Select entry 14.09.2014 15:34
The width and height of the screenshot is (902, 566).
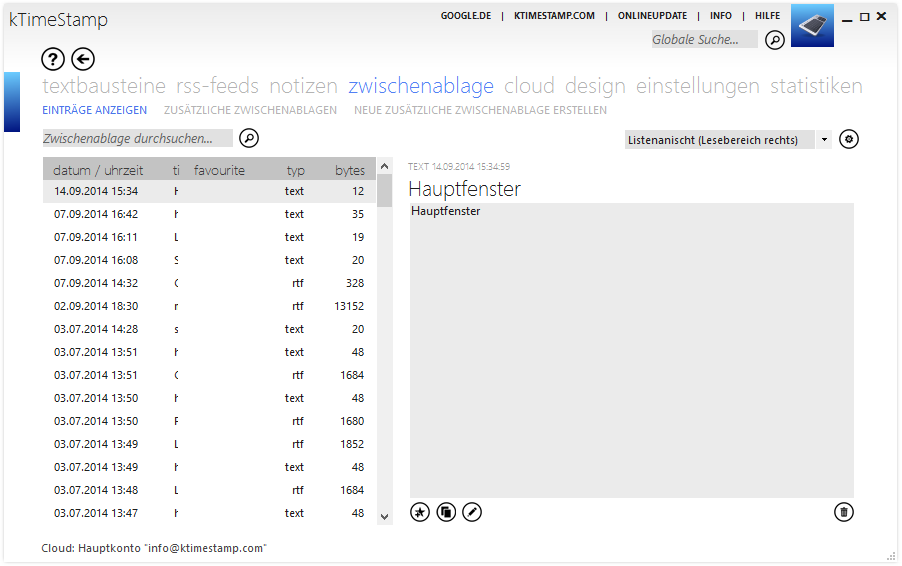point(209,191)
